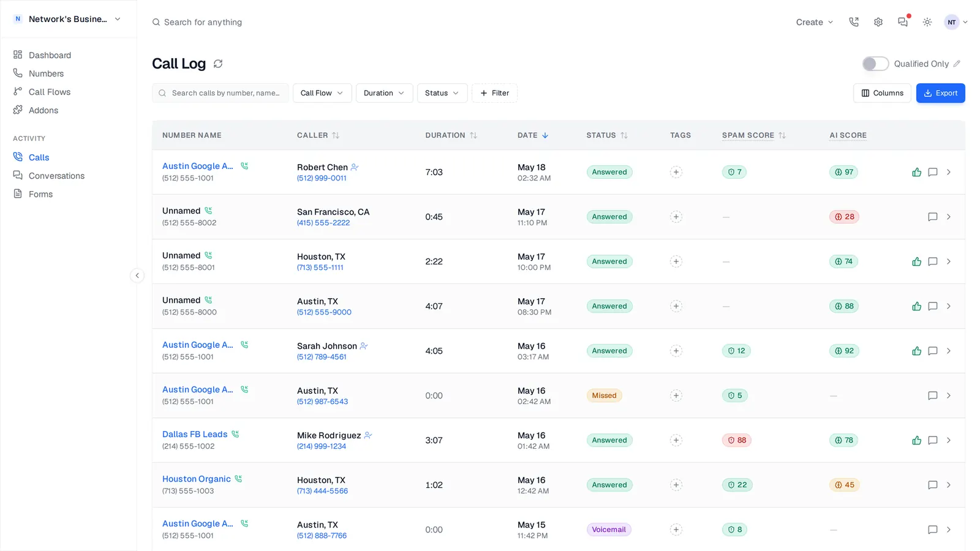Thumbs up the Robert Chen call
This screenshot has width=980, height=551.
point(916,172)
